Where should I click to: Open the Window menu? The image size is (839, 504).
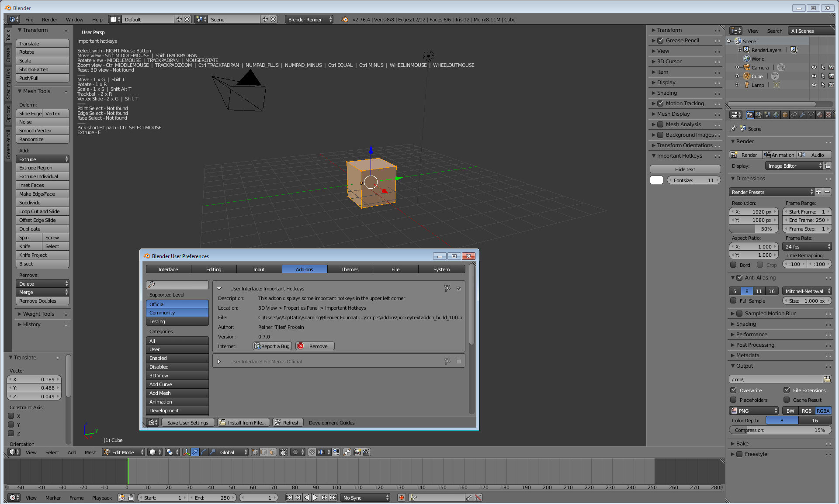(x=74, y=19)
